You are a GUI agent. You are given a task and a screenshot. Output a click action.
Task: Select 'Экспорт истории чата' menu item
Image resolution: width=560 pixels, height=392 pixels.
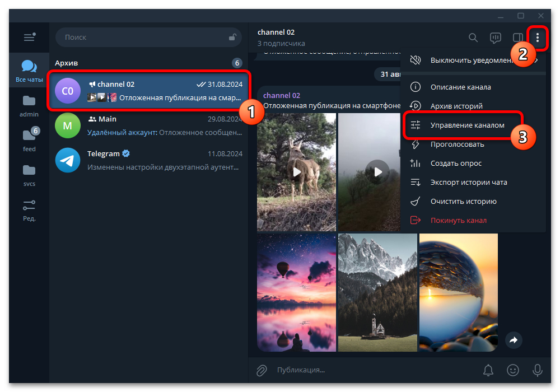pos(473,182)
